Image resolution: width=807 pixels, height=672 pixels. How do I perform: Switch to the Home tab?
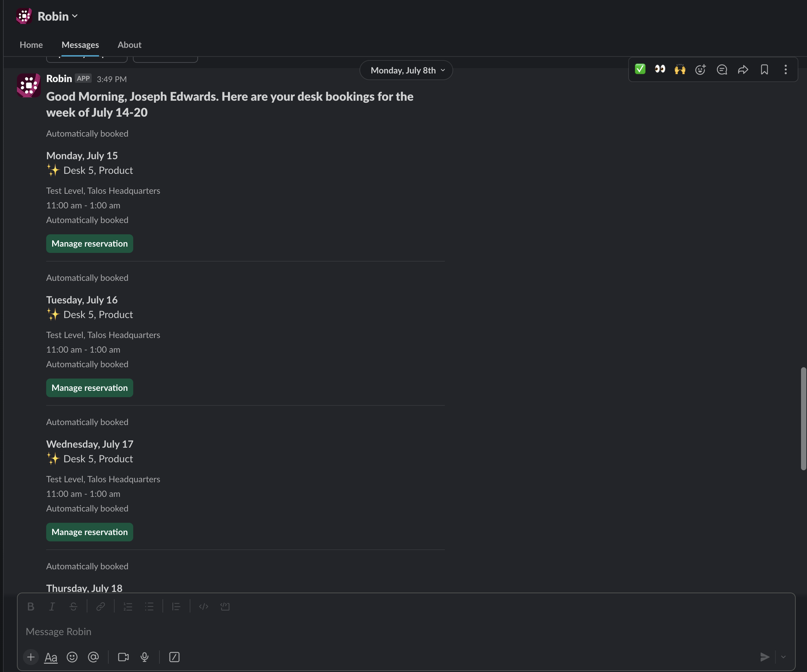click(31, 45)
